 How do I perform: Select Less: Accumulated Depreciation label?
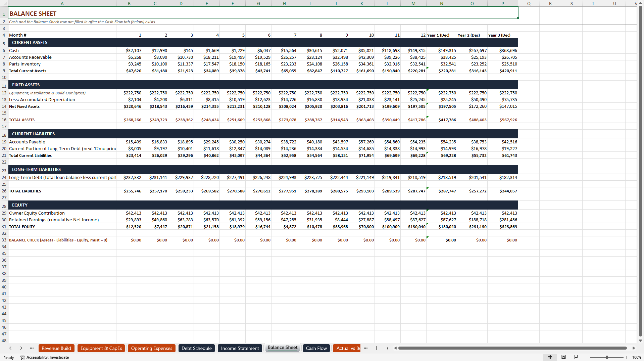(62, 100)
